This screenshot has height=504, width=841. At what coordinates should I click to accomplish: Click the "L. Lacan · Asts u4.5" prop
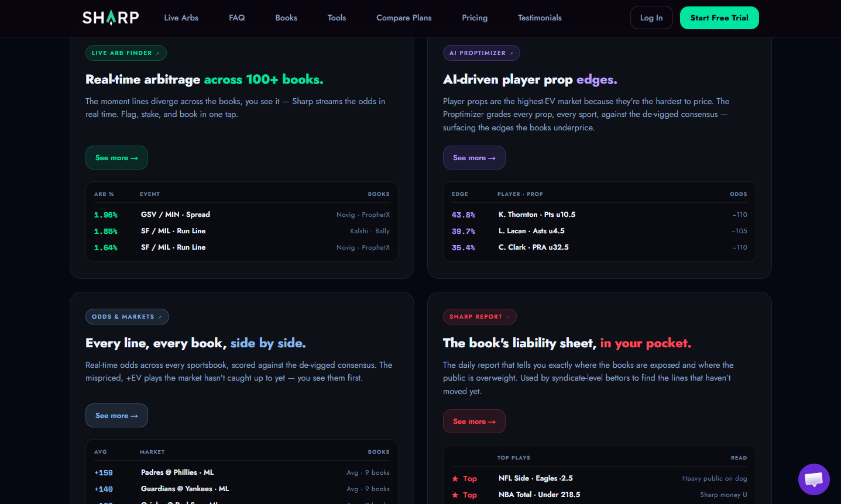click(531, 231)
